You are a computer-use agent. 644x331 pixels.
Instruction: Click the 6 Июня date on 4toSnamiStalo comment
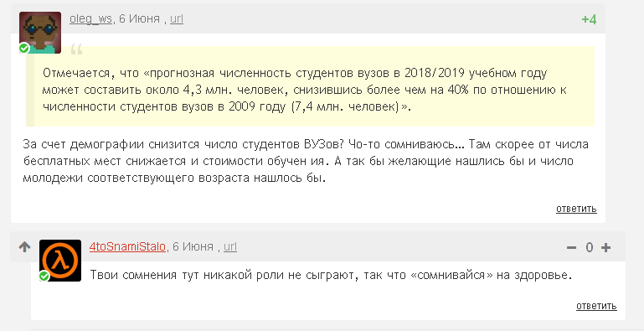point(193,246)
